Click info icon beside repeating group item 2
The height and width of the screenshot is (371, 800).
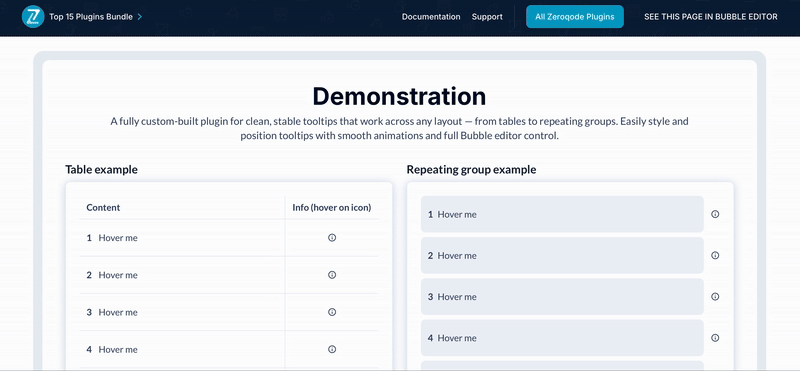point(715,256)
